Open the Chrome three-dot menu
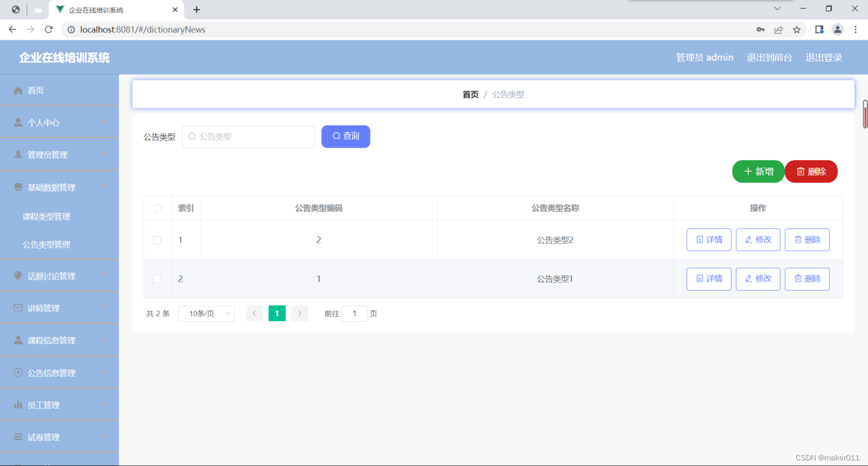 (856, 29)
